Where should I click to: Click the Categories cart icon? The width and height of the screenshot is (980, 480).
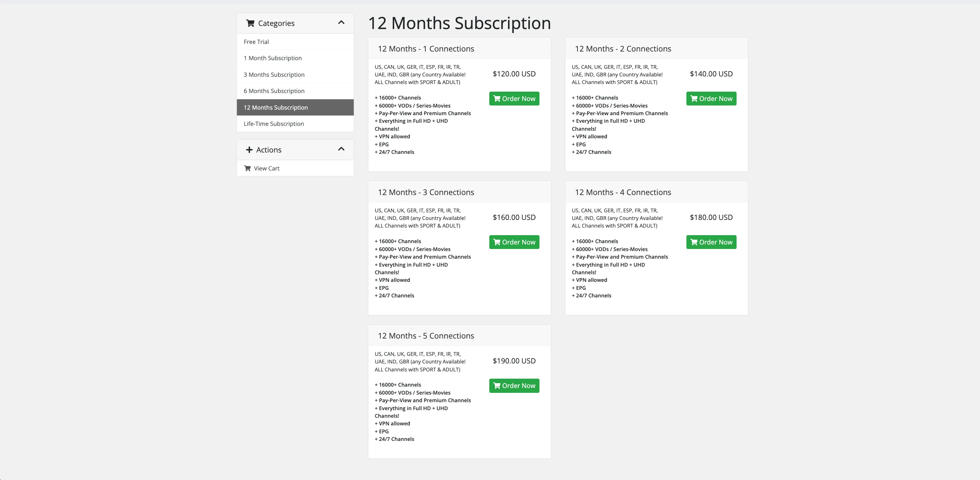pos(250,23)
